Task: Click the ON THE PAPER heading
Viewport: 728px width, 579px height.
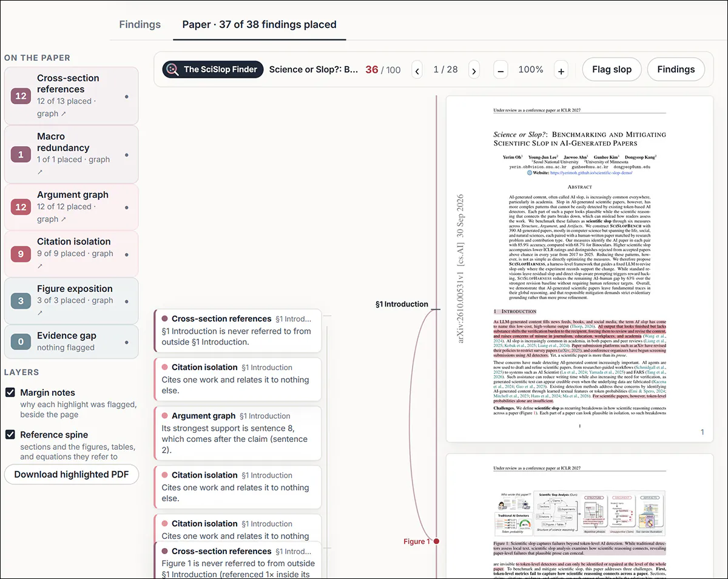Action: click(37, 58)
